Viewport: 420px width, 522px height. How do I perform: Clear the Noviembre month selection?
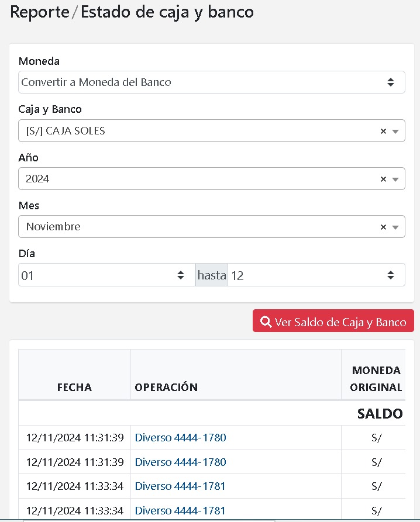pyautogui.click(x=383, y=227)
